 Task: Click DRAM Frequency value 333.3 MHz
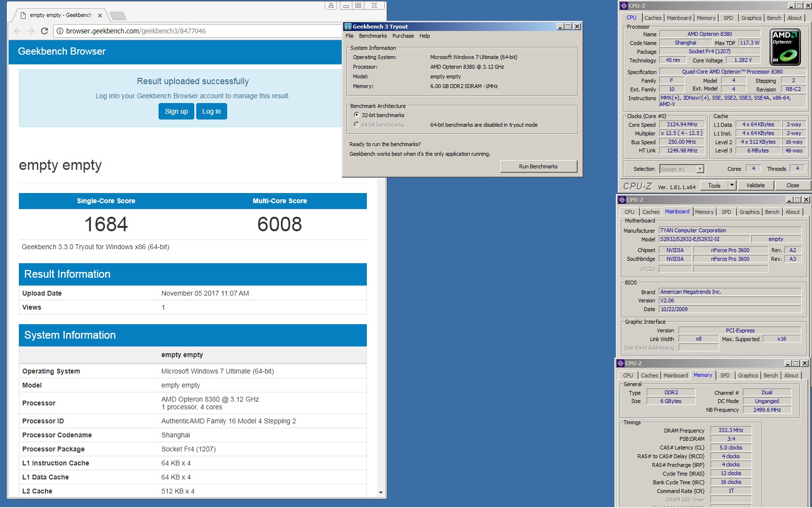731,430
